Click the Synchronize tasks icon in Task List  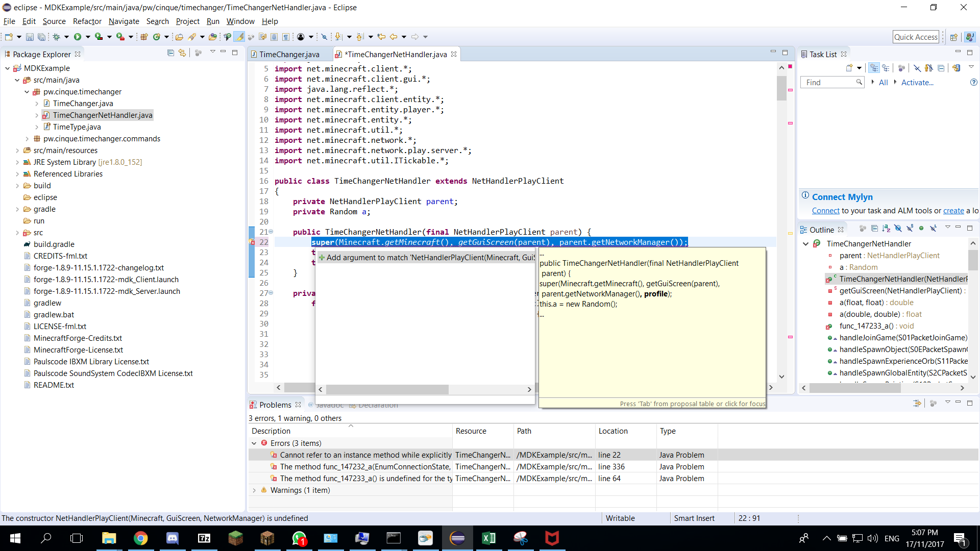956,68
